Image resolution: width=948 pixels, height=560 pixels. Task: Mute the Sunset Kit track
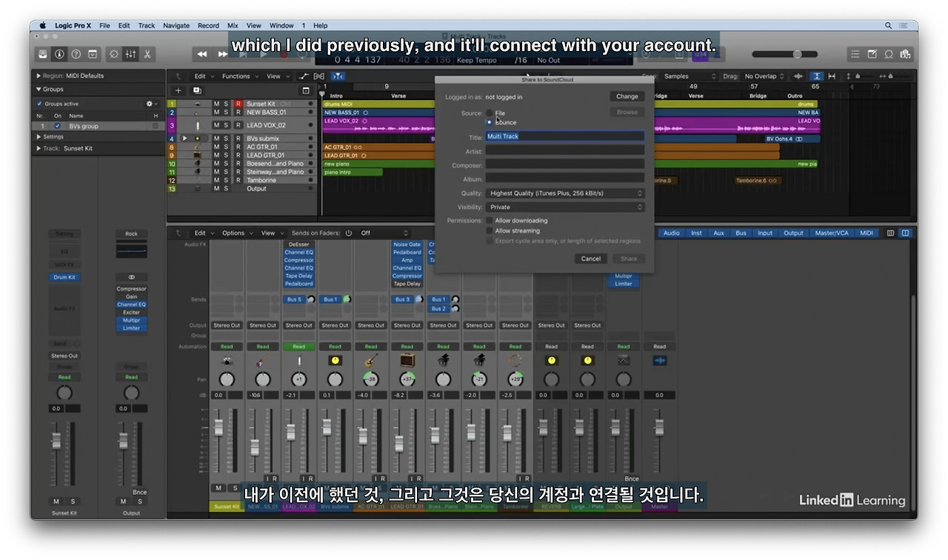pyautogui.click(x=216, y=104)
